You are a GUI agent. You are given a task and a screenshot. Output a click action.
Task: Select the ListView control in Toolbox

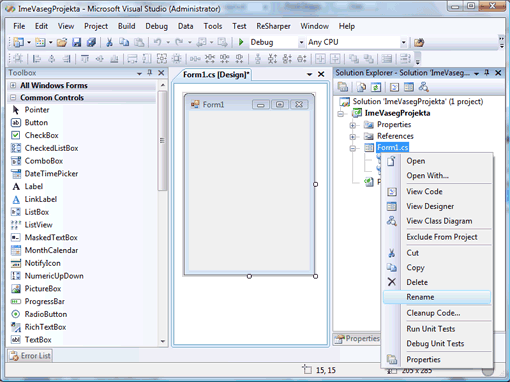[38, 225]
